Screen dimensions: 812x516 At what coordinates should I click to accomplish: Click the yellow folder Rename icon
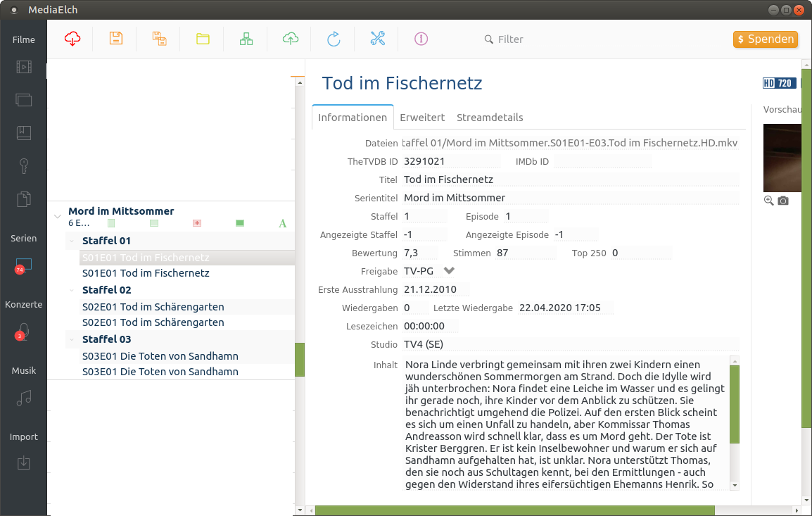(203, 39)
